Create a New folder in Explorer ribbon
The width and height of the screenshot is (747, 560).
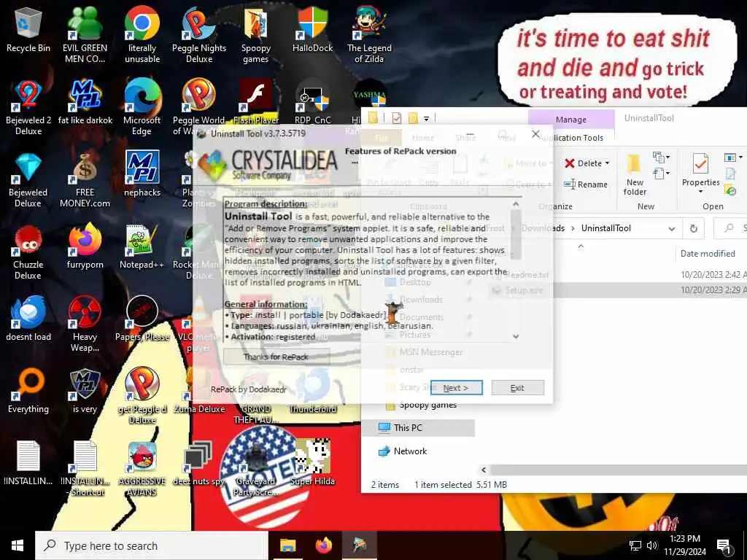(635, 174)
